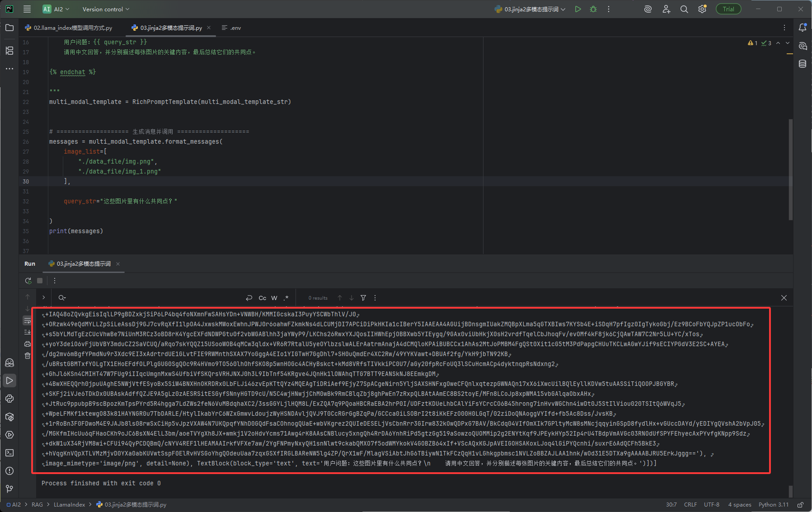Open Search Everywhere magnifier
The image size is (812, 512).
tap(684, 9)
